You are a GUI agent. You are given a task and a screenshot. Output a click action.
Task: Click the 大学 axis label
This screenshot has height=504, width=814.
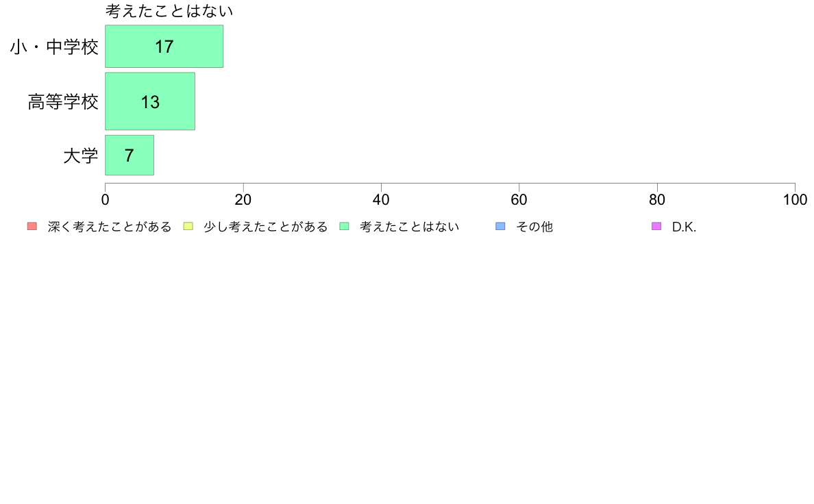click(80, 155)
